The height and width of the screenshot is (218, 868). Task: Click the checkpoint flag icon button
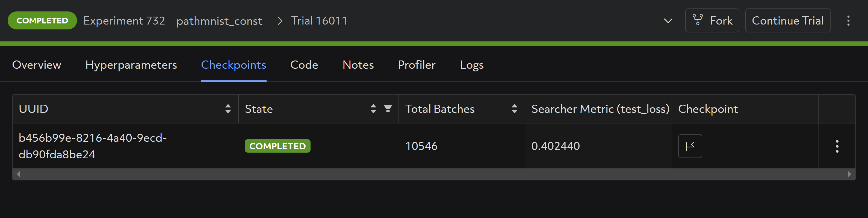(x=690, y=146)
